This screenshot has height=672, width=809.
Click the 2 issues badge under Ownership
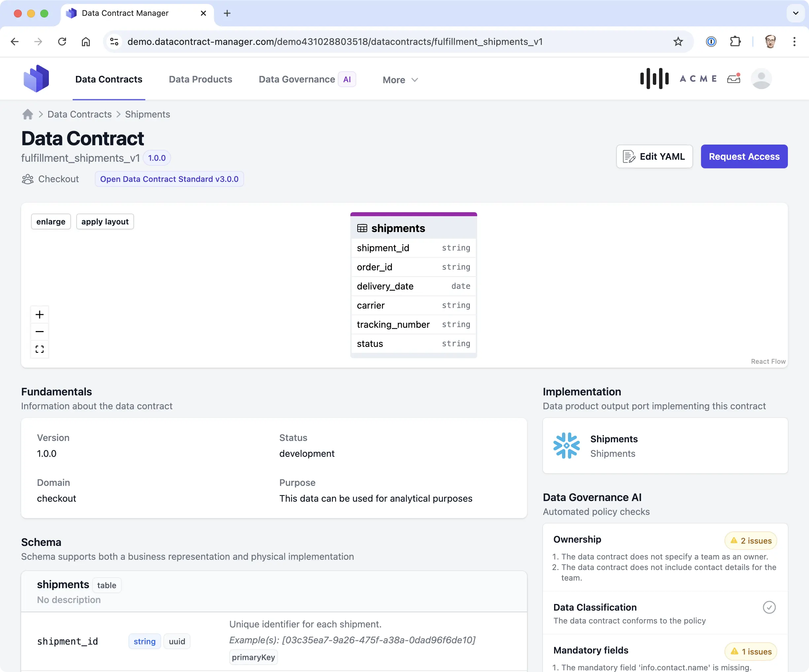tap(751, 541)
